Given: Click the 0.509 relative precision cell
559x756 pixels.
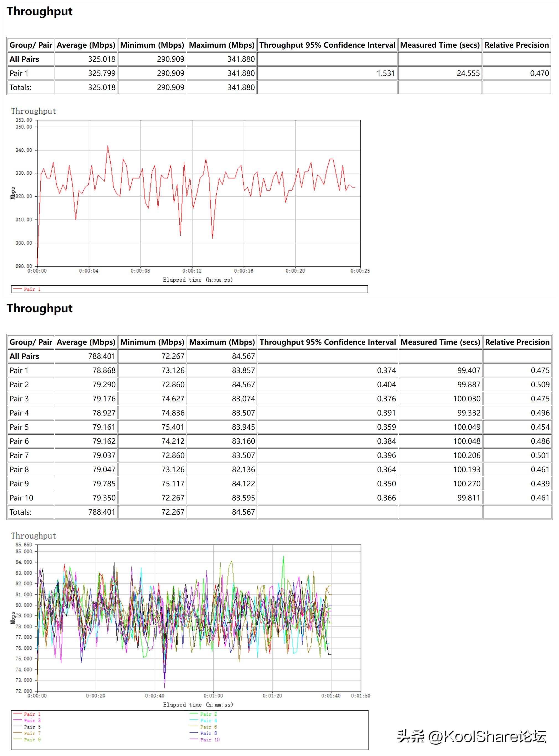Looking at the screenshot, I should (540, 385).
